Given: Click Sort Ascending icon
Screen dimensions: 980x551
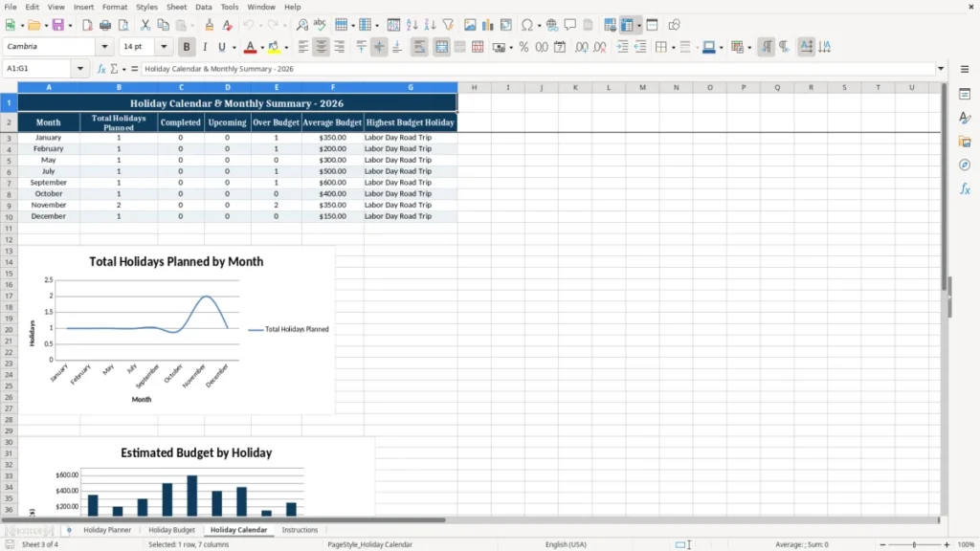Looking at the screenshot, I should point(412,25).
